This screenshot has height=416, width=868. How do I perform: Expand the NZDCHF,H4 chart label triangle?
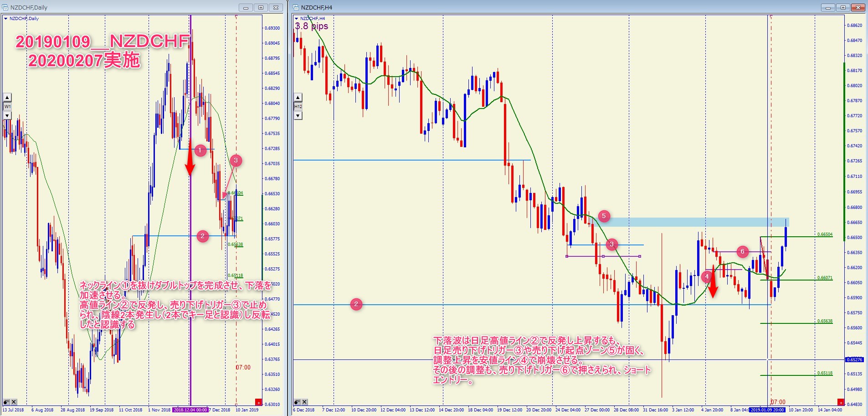point(296,19)
